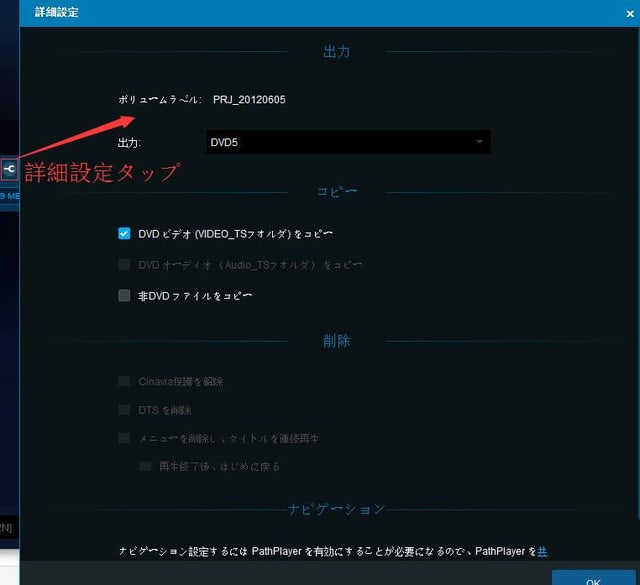This screenshot has width=640, height=585.
Task: Open the PathPlayer link in navigation text
Action: (x=543, y=551)
